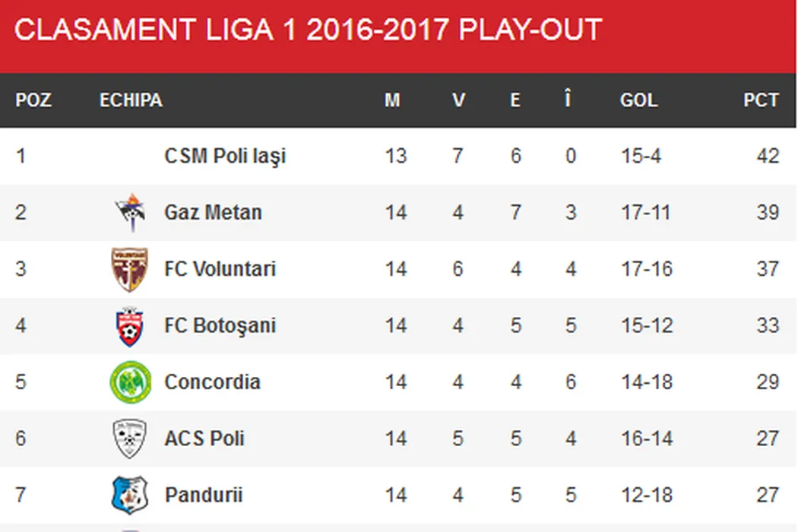Click the FC Botoşani club crest
The height and width of the screenshot is (532, 798).
[129, 326]
